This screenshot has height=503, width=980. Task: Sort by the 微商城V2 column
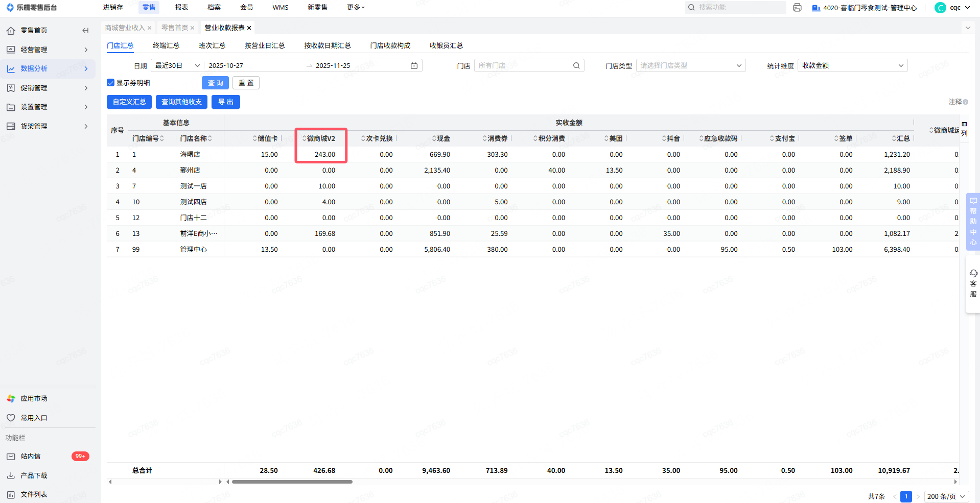pyautogui.click(x=320, y=138)
